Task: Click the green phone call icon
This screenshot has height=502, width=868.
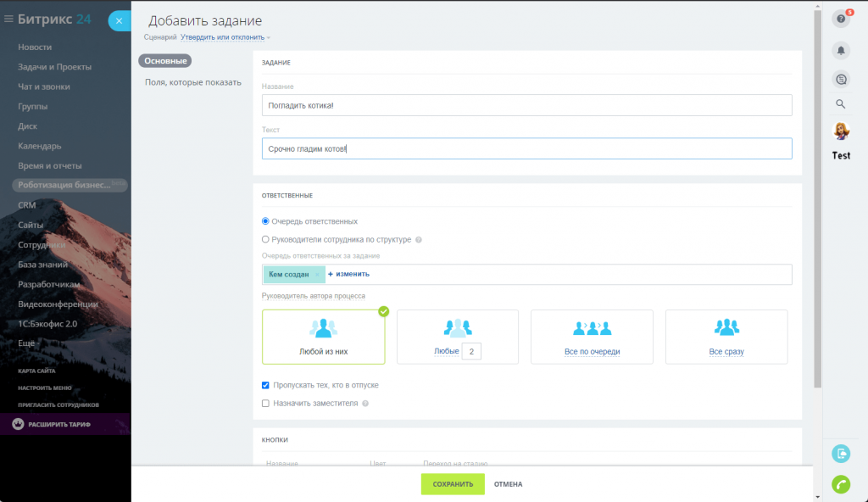Action: 841,483
